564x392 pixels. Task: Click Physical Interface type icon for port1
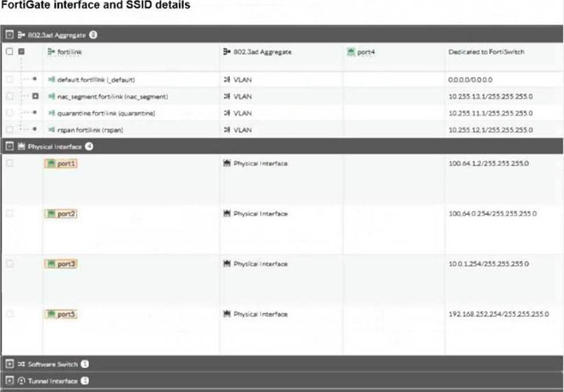coord(227,164)
